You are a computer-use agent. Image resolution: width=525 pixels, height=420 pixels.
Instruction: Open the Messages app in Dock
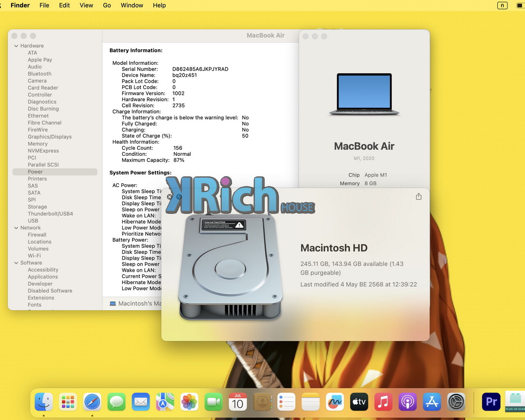[116, 402]
